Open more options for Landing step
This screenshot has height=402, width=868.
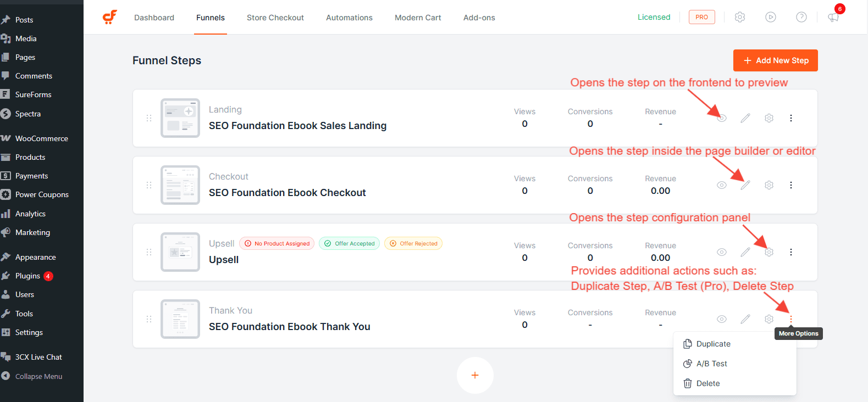click(x=791, y=118)
